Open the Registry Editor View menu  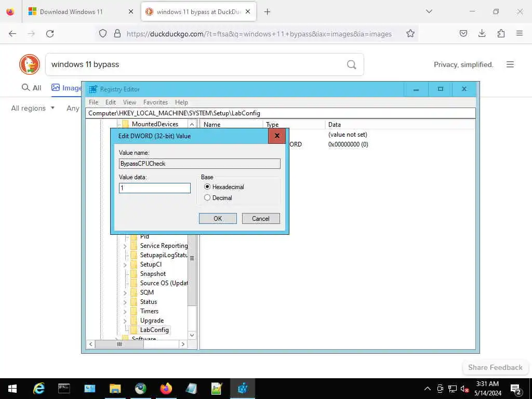pos(129,102)
